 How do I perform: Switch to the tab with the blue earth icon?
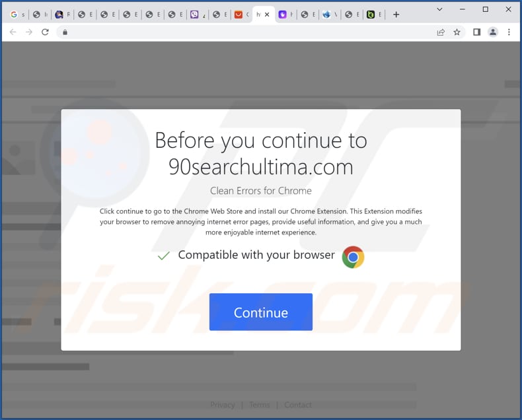[330, 15]
